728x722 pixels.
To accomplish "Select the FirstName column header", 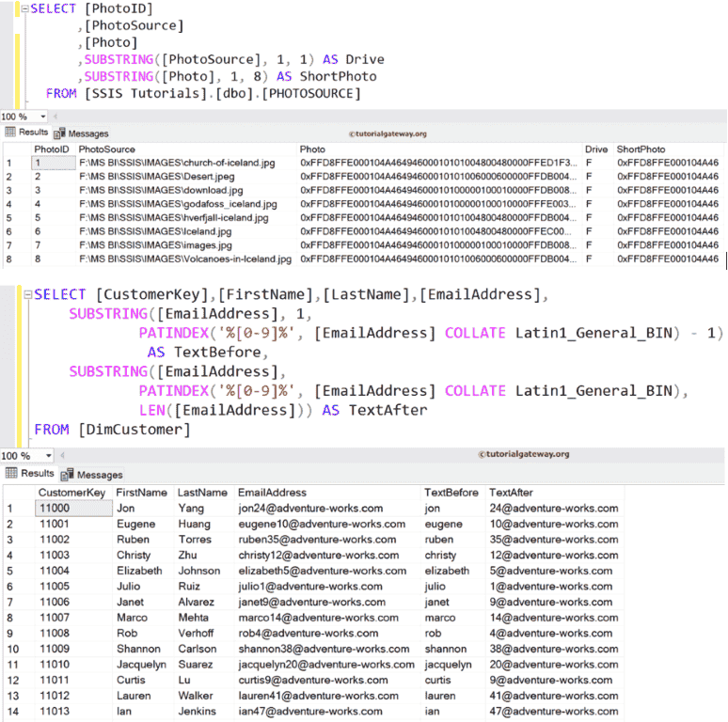I will click(x=143, y=493).
